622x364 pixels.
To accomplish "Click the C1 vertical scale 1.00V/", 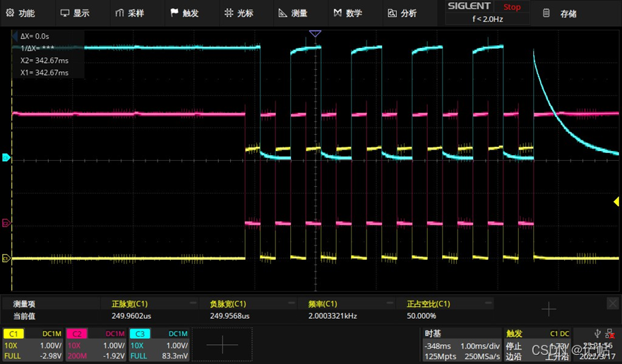I will [50, 346].
